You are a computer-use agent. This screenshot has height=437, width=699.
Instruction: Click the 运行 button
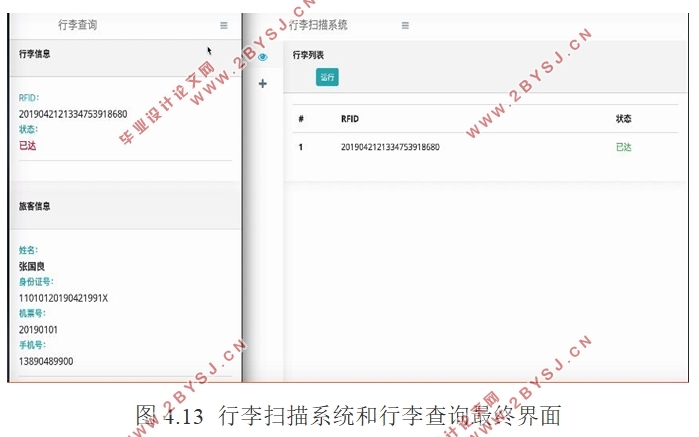coord(327,77)
